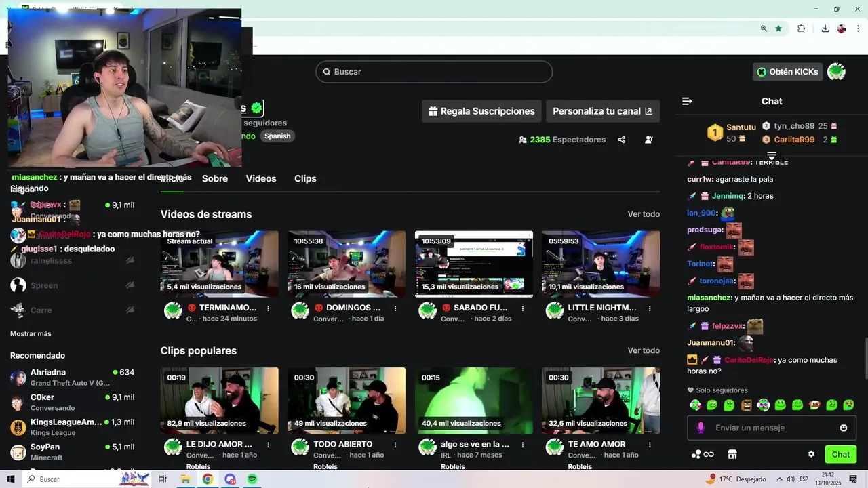868x488 pixels.
Task: Open options menu for SABADO FU... video
Action: [x=523, y=308]
